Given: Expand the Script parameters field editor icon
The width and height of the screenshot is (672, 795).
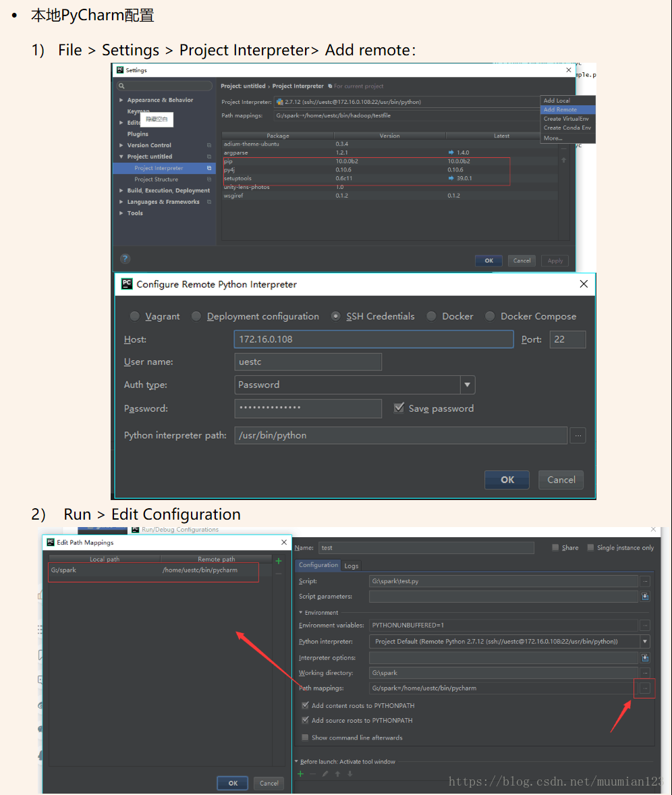Looking at the screenshot, I should pyautogui.click(x=644, y=597).
